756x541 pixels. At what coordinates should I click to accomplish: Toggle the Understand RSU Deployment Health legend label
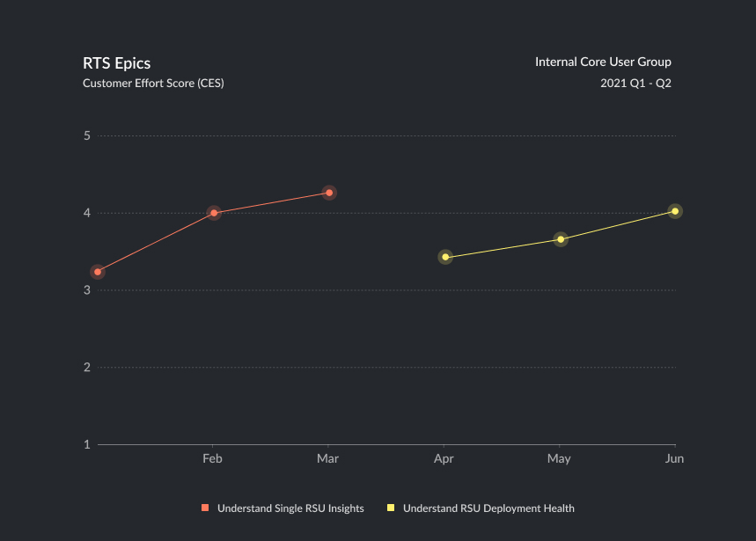pos(488,508)
